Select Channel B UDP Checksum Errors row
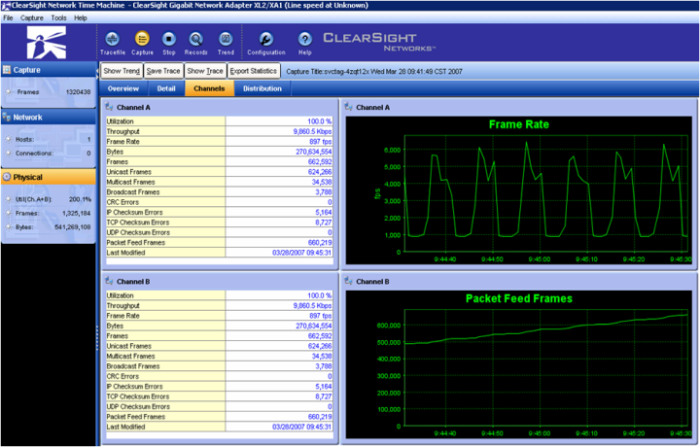Image resolution: width=700 pixels, height=447 pixels. [x=219, y=406]
